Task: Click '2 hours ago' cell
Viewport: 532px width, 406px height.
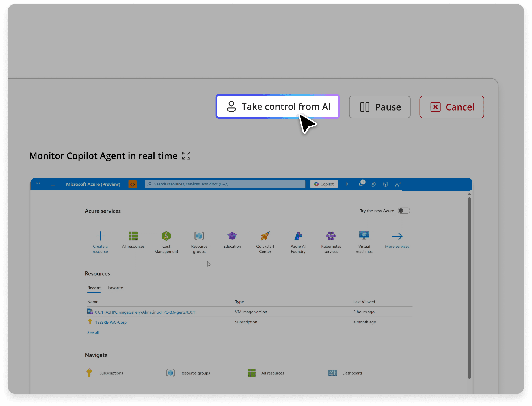Action: (x=364, y=312)
